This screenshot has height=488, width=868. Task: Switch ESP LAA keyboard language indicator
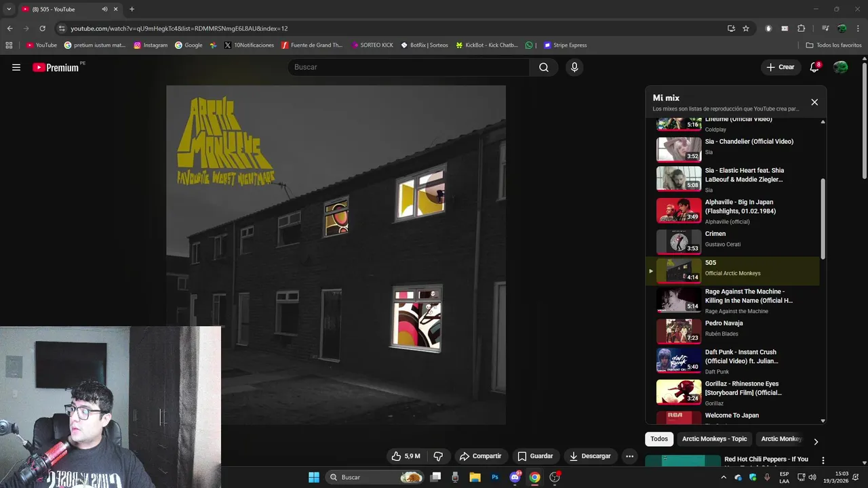[x=784, y=477]
